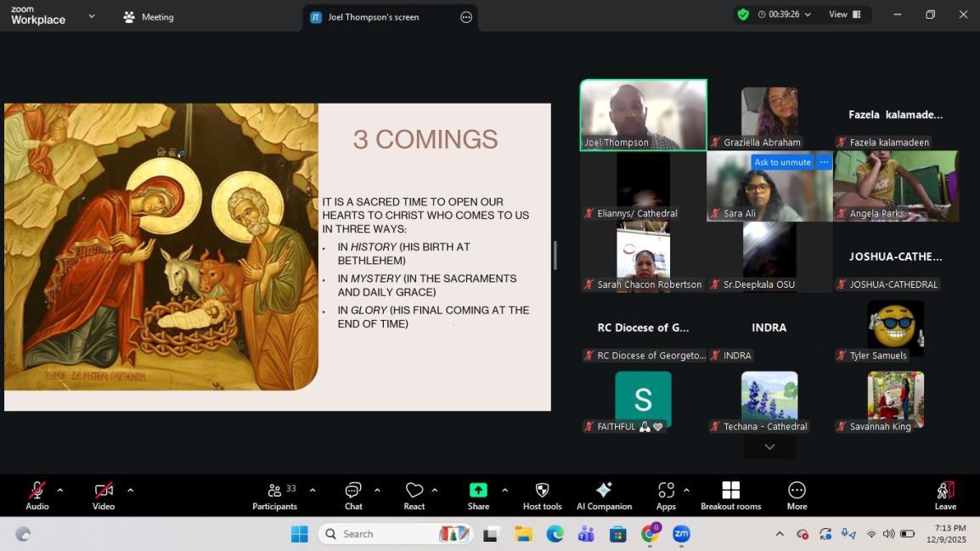Expand chat options arrow
The image size is (980, 551).
377,491
